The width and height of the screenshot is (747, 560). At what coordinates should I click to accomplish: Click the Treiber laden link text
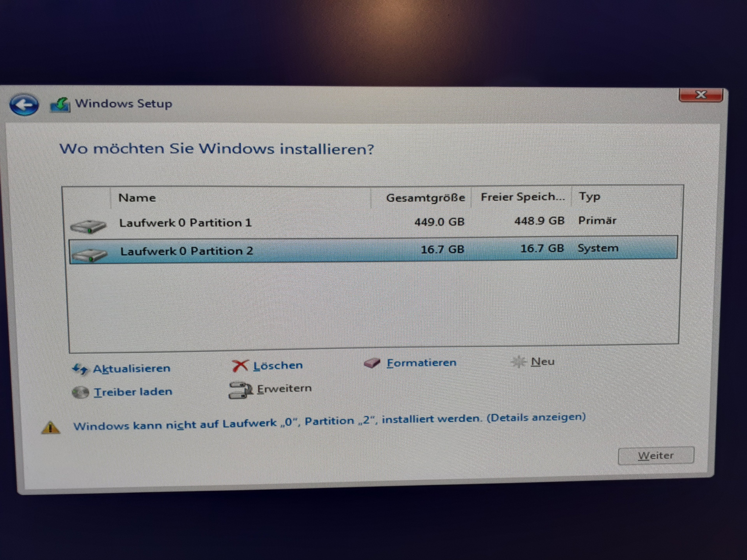pyautogui.click(x=133, y=392)
